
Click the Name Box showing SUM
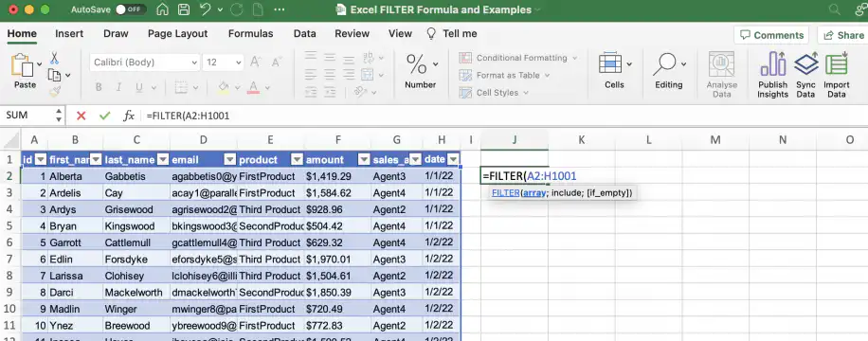pyautogui.click(x=32, y=116)
